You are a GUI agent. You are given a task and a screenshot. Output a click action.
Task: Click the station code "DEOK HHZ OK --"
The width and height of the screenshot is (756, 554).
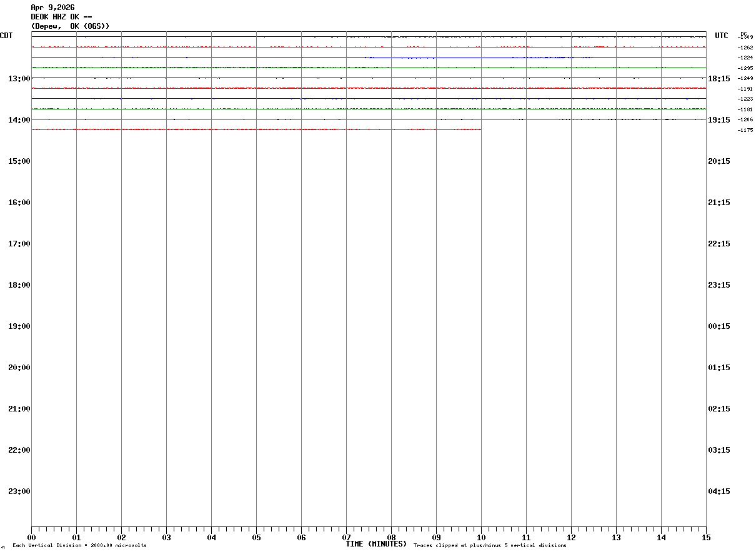(x=61, y=17)
